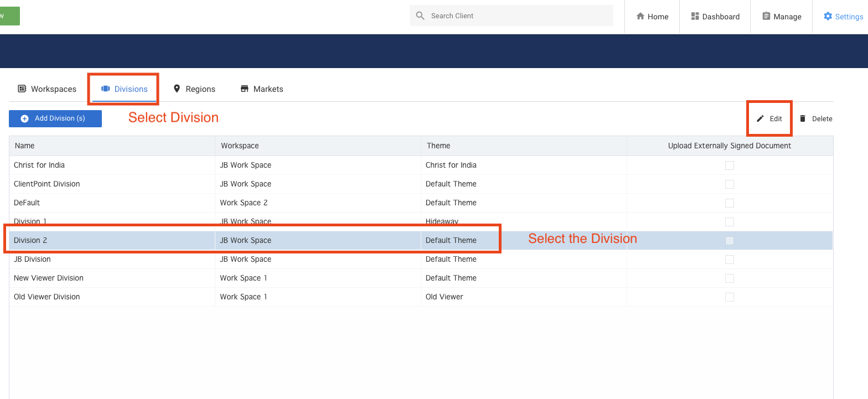Click Upload Externally Signed Document header
The image size is (868, 399).
click(730, 146)
